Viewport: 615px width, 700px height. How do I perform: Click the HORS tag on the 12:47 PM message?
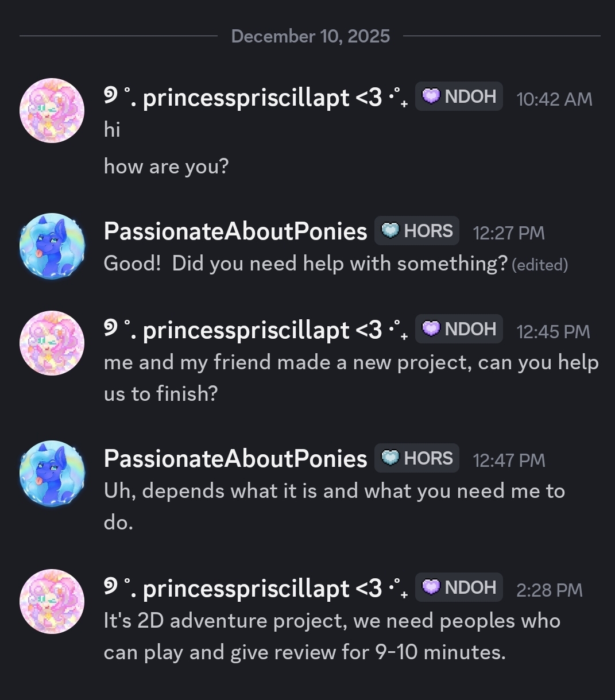pyautogui.click(x=417, y=458)
